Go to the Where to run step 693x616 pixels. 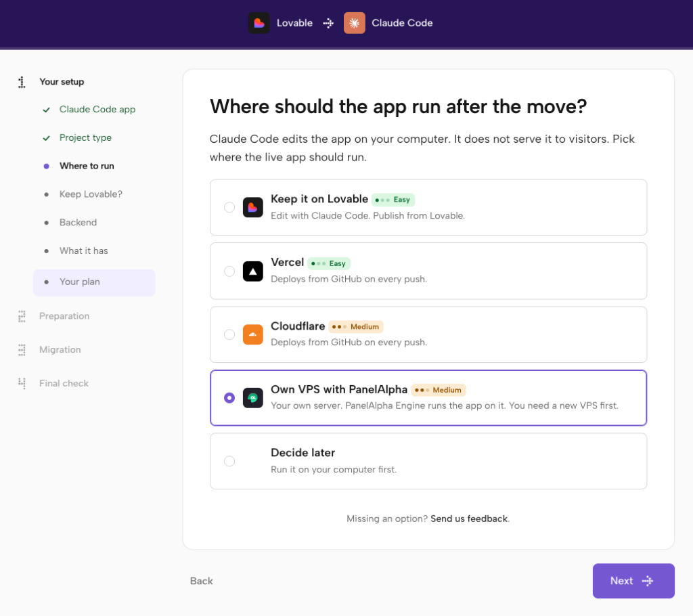tap(87, 166)
